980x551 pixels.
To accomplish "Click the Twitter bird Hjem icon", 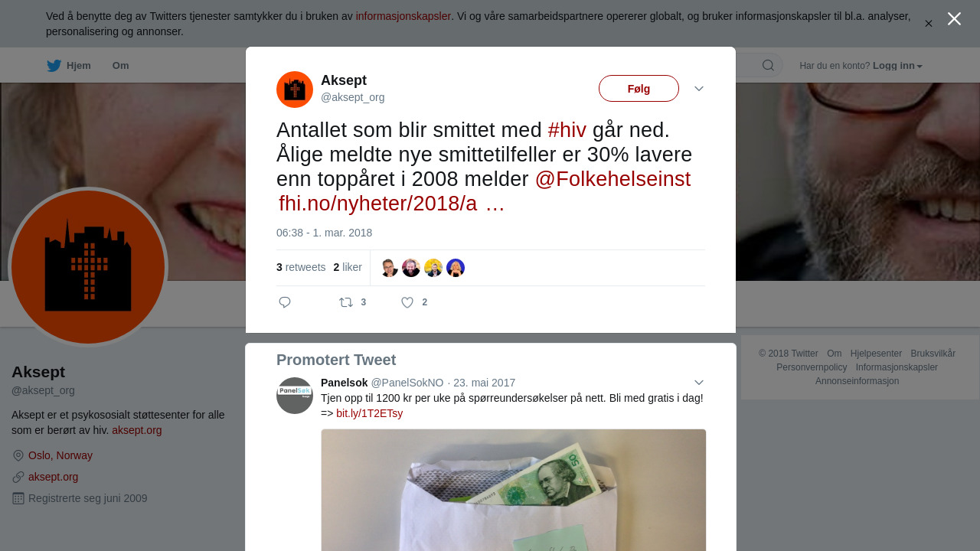I will pos(54,66).
